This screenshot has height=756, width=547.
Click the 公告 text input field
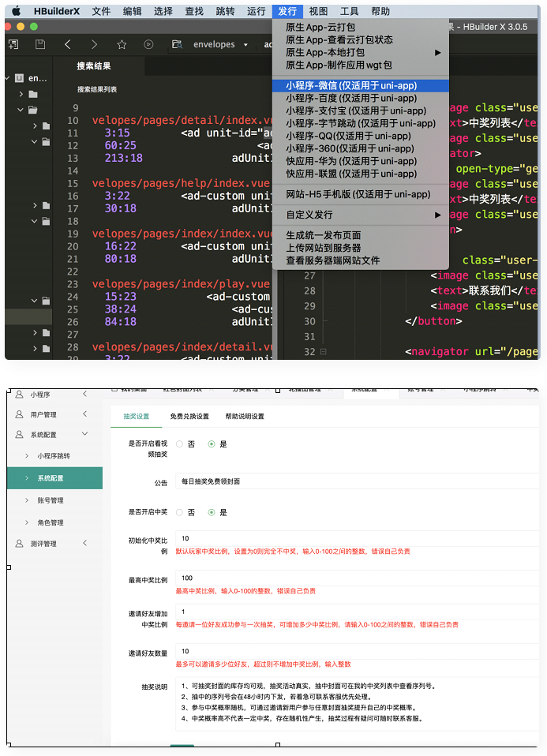[355, 481]
